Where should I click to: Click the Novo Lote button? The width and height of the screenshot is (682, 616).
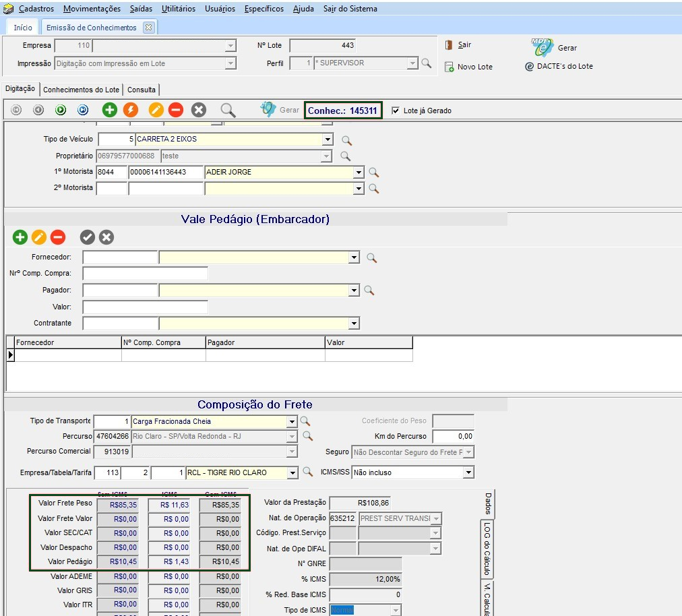[x=468, y=67]
